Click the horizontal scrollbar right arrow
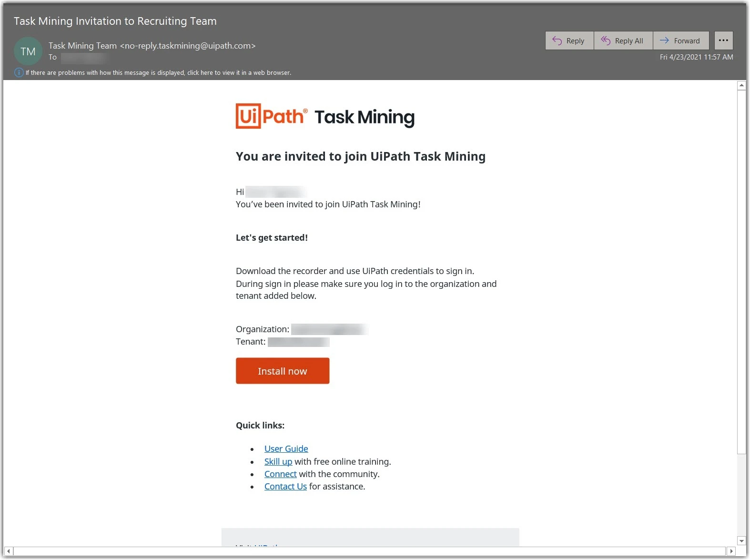Viewport: 750px width, 560px height. coord(731,551)
